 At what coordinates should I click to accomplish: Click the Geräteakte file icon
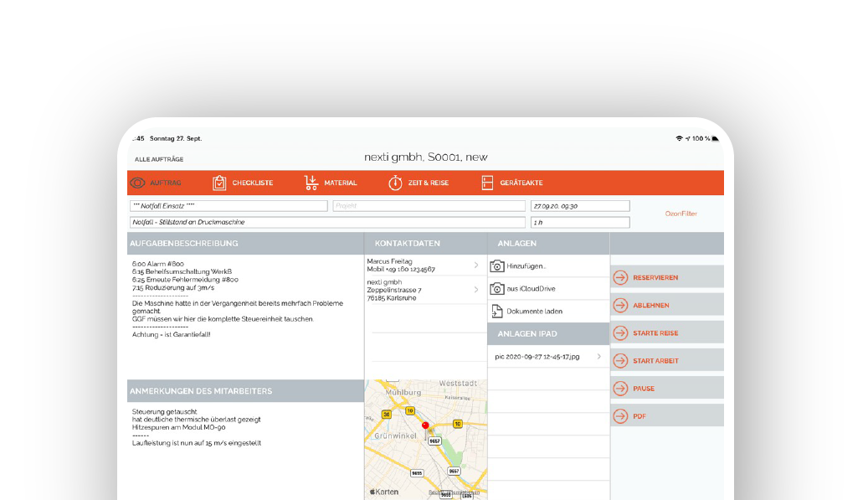click(487, 183)
